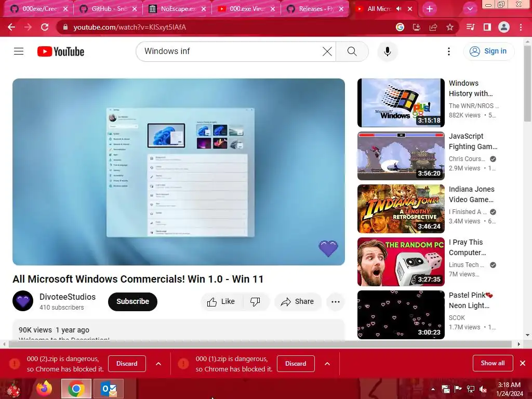Screen dimensions: 532x399
Task: Show hidden system tray icons
Action: point(433,389)
